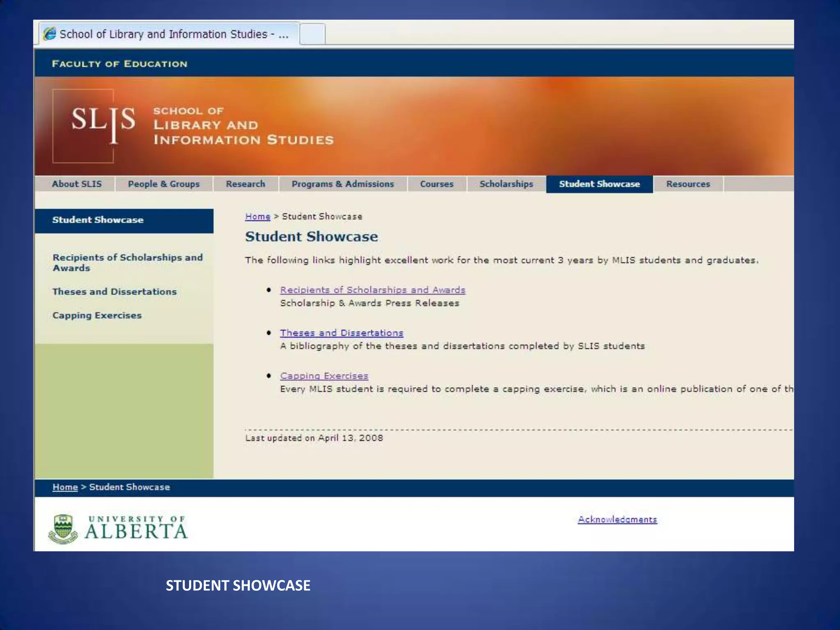Follow the Capping Exercises bullet link
Image resolution: width=840 pixels, height=630 pixels.
pyautogui.click(x=324, y=376)
